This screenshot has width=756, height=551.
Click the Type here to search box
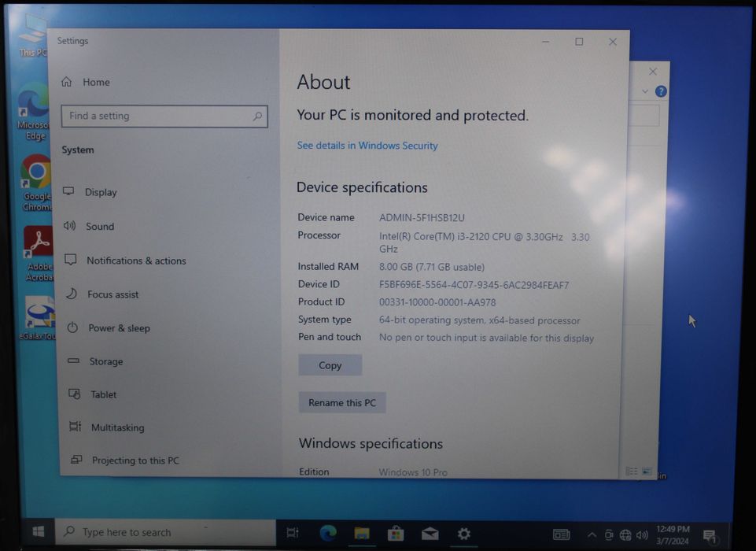[165, 532]
